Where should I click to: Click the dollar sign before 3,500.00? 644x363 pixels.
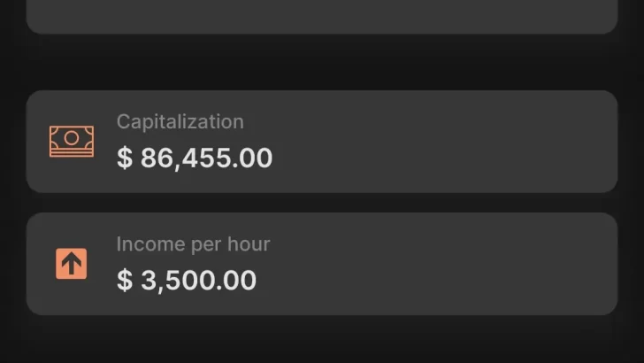(125, 281)
